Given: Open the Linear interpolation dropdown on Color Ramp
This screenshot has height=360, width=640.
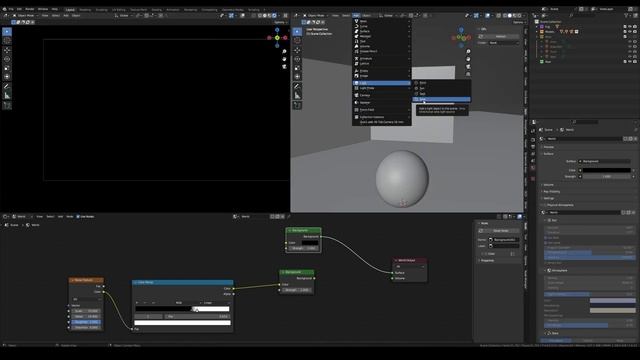Looking at the screenshot, I should (x=216, y=303).
